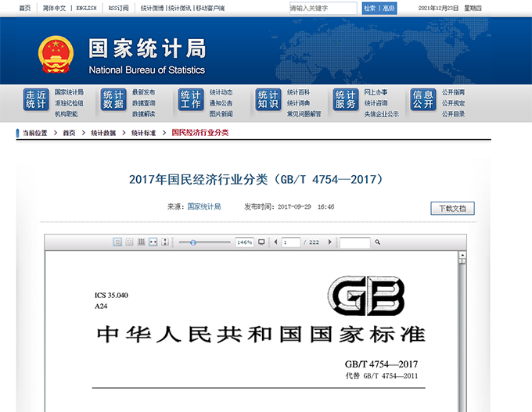Open 失信企业公示 nav sublink
This screenshot has height=412, width=532.
tap(381, 114)
